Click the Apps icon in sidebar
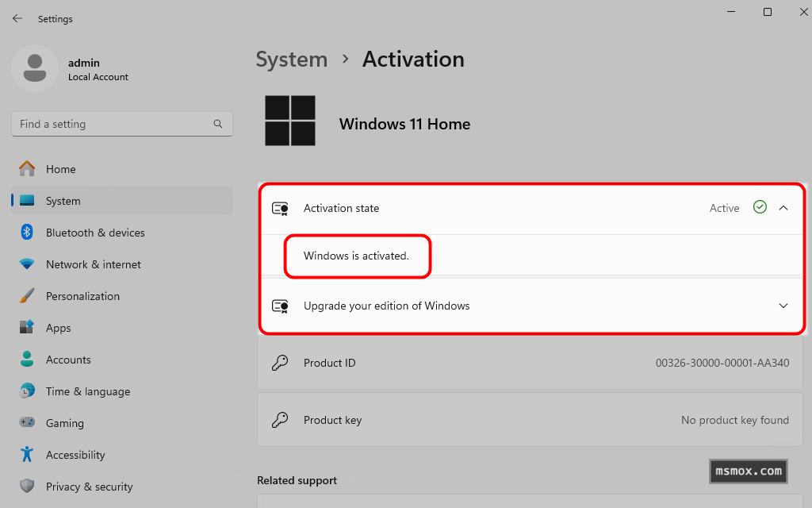812x508 pixels. 27,328
